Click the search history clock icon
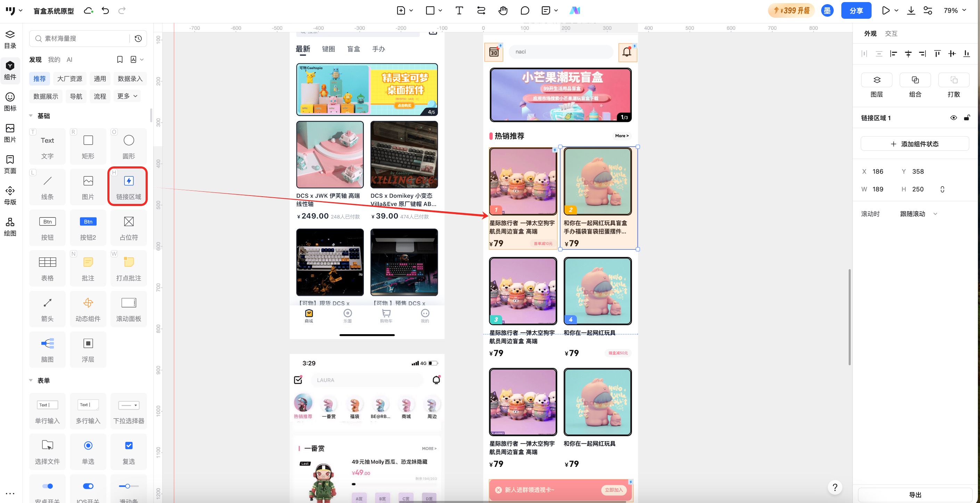980x503 pixels. (x=138, y=39)
